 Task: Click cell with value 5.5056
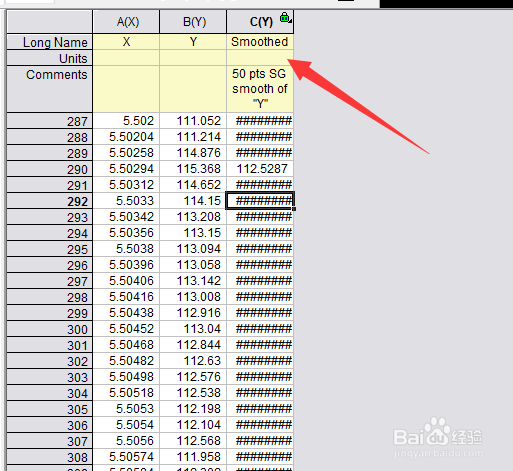coord(126,441)
